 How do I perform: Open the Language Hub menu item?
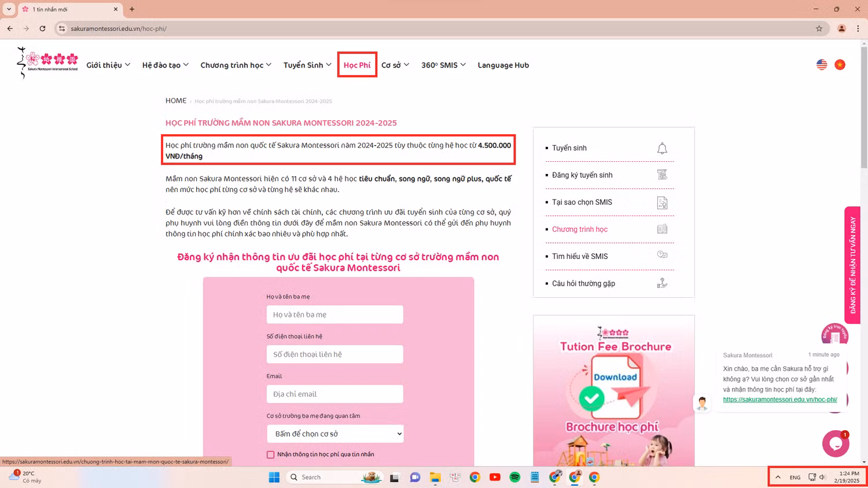[x=503, y=65]
